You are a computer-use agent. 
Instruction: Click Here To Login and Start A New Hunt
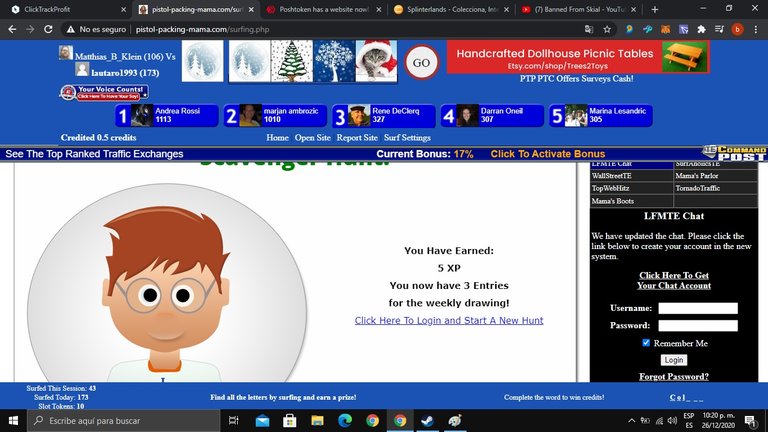[x=449, y=320]
